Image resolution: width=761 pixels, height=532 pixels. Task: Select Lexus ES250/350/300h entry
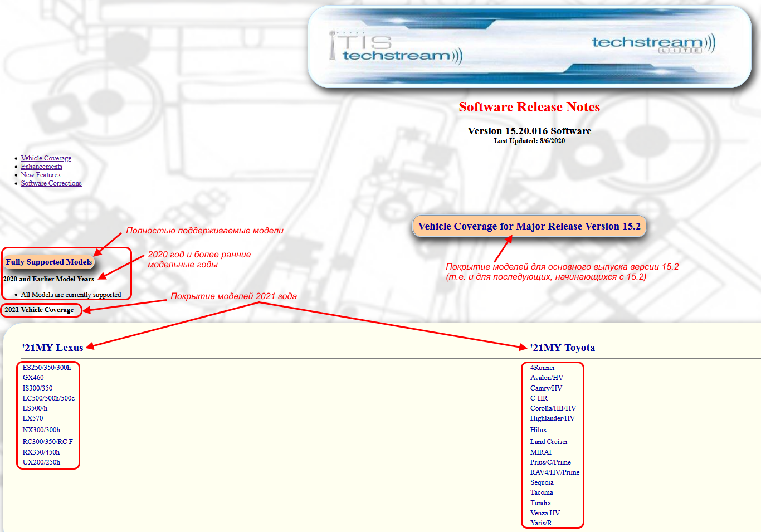click(x=47, y=368)
